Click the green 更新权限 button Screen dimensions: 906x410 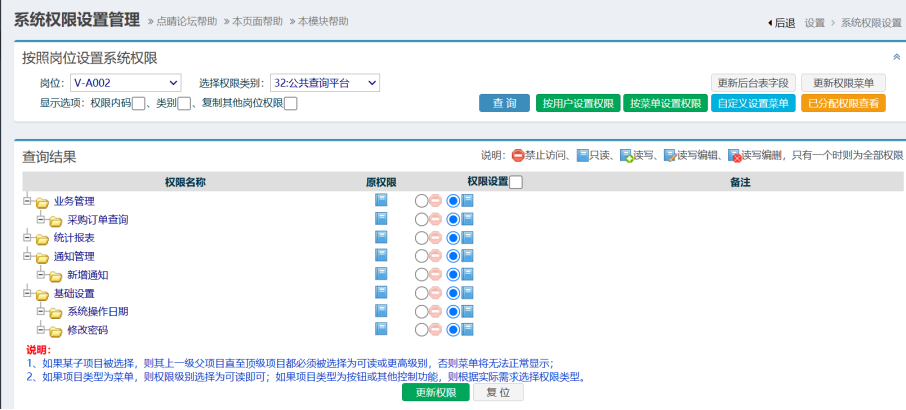pyautogui.click(x=435, y=393)
